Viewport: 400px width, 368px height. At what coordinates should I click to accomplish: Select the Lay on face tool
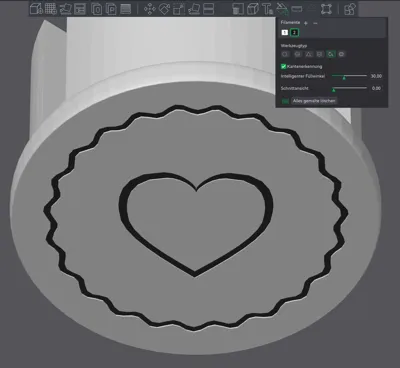click(x=194, y=9)
